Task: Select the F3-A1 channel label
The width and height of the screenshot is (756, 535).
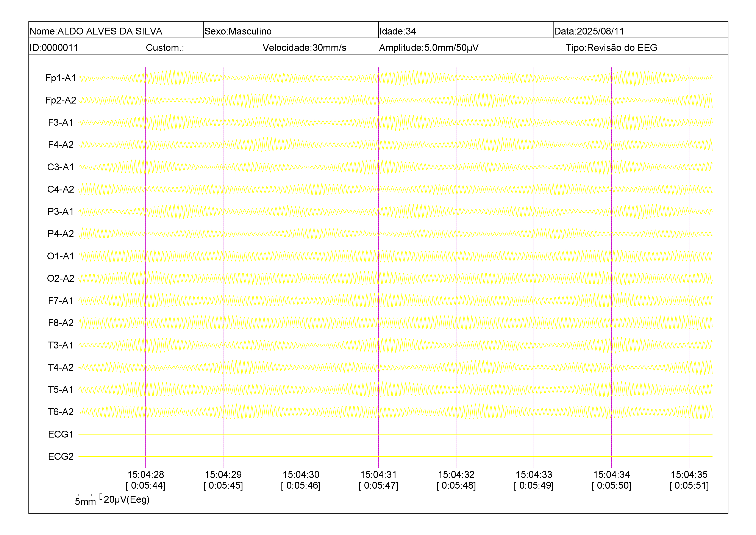Action: tap(61, 122)
